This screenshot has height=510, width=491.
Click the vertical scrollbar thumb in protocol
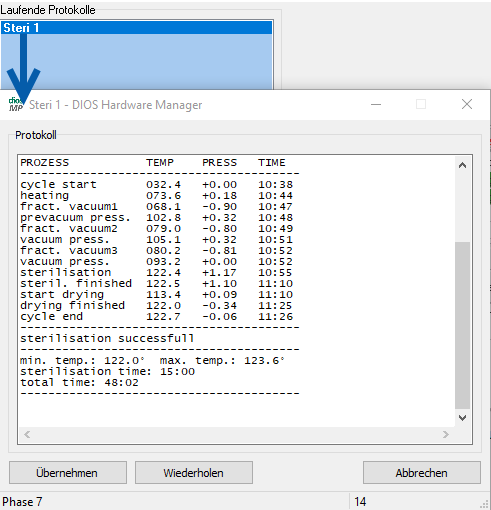pos(462,325)
